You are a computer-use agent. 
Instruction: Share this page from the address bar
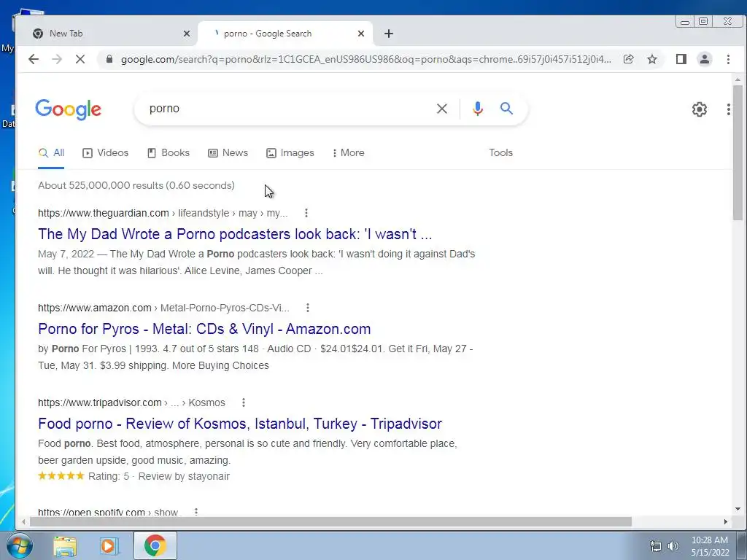click(x=628, y=59)
